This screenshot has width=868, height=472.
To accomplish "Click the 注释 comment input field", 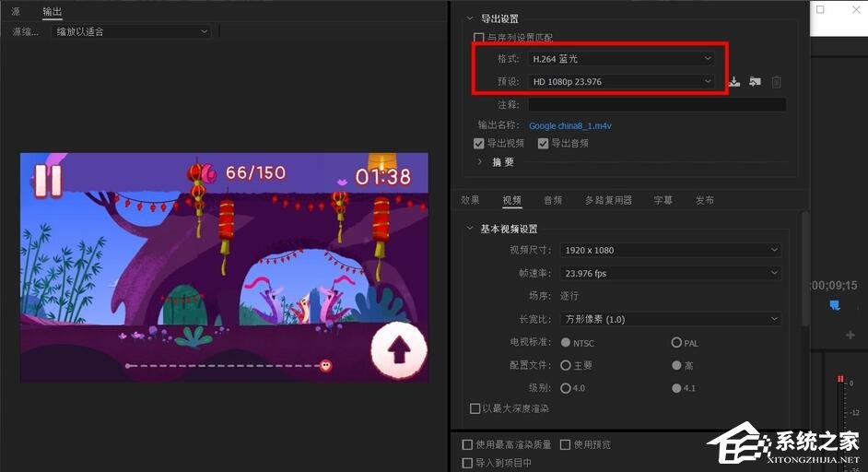I will [x=657, y=105].
